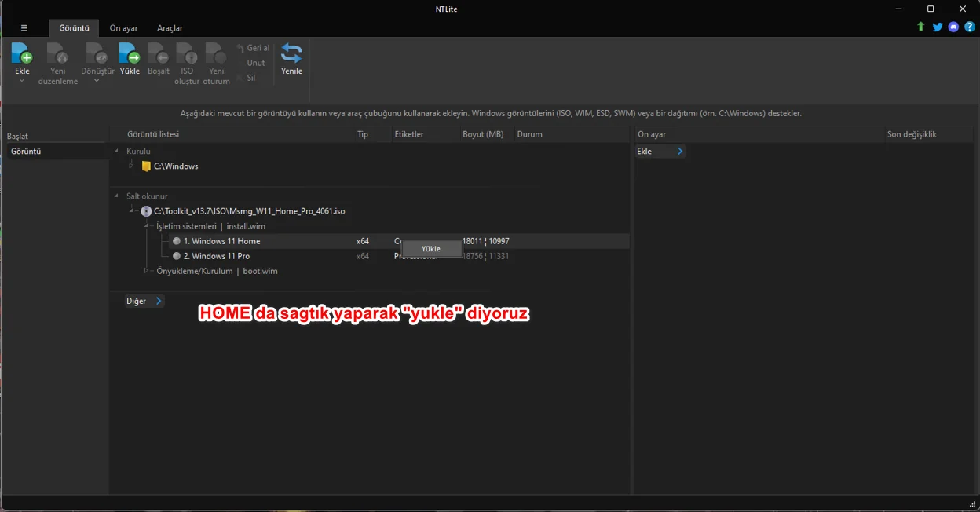Click the ISO disc icon
Viewport: 980px width, 512px height.
click(x=146, y=211)
